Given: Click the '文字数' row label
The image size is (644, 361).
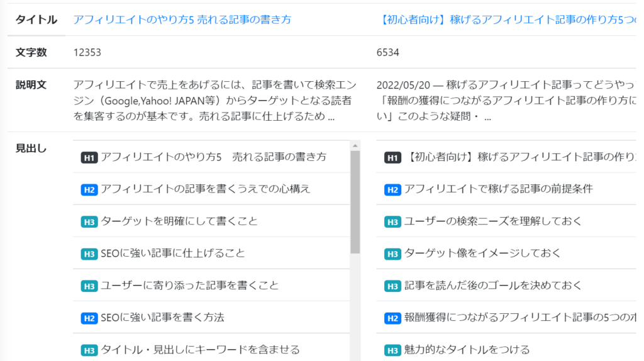Looking at the screenshot, I should point(31,53).
